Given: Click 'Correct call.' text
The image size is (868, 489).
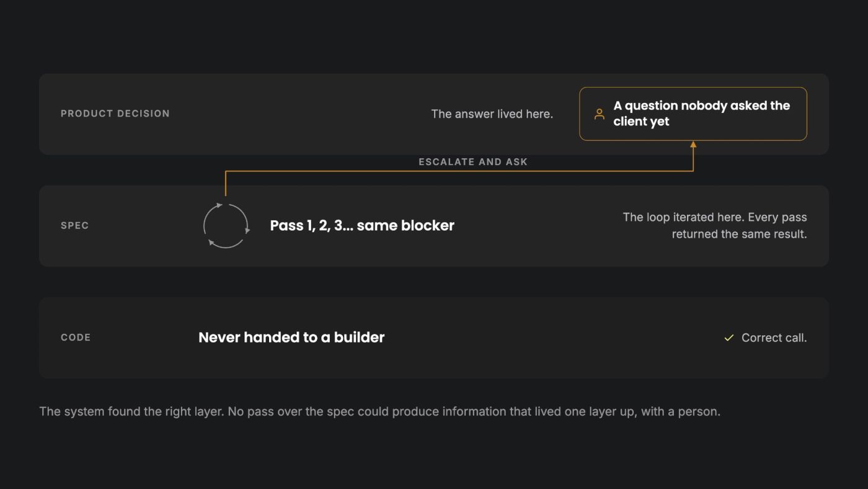Looking at the screenshot, I should 774,338.
